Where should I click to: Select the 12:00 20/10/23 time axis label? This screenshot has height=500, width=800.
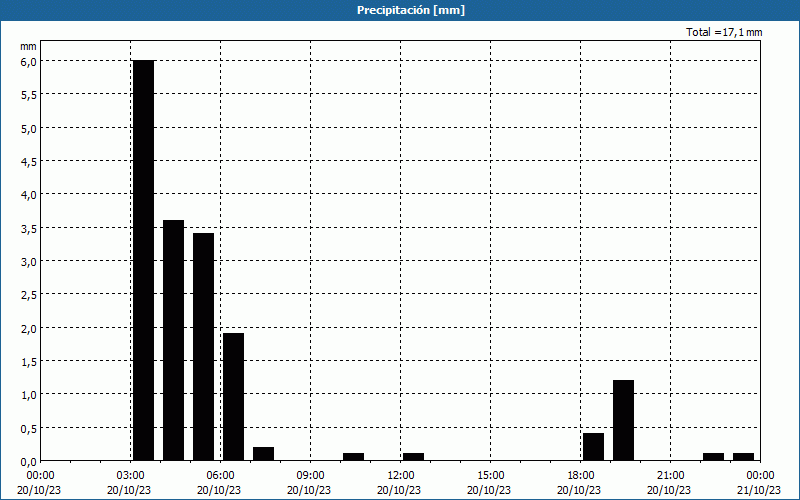tap(400, 482)
